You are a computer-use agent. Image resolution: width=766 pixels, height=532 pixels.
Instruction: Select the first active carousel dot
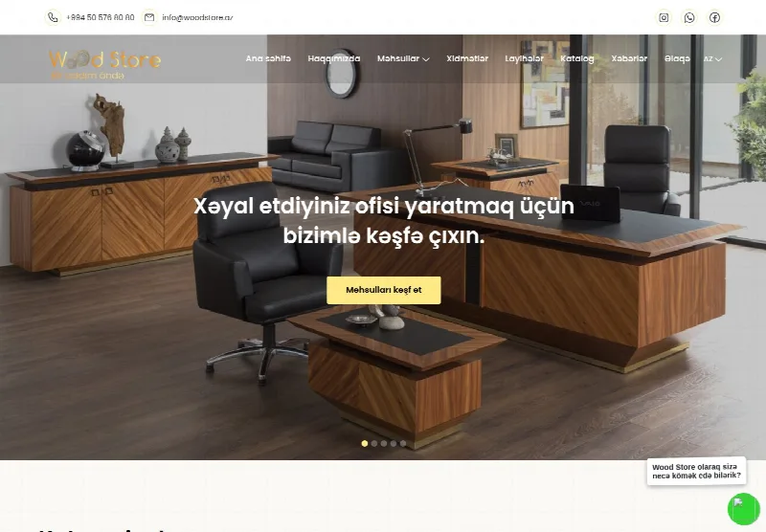click(365, 443)
